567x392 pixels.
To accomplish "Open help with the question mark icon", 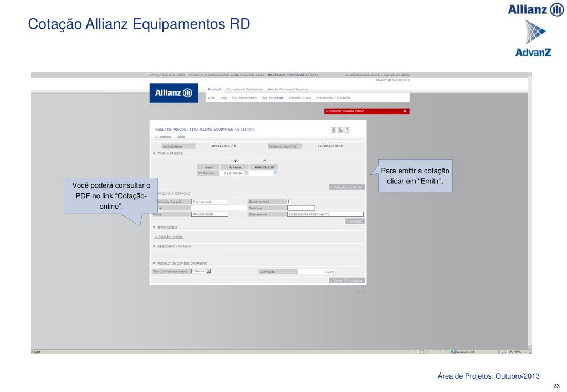I will coord(347,130).
